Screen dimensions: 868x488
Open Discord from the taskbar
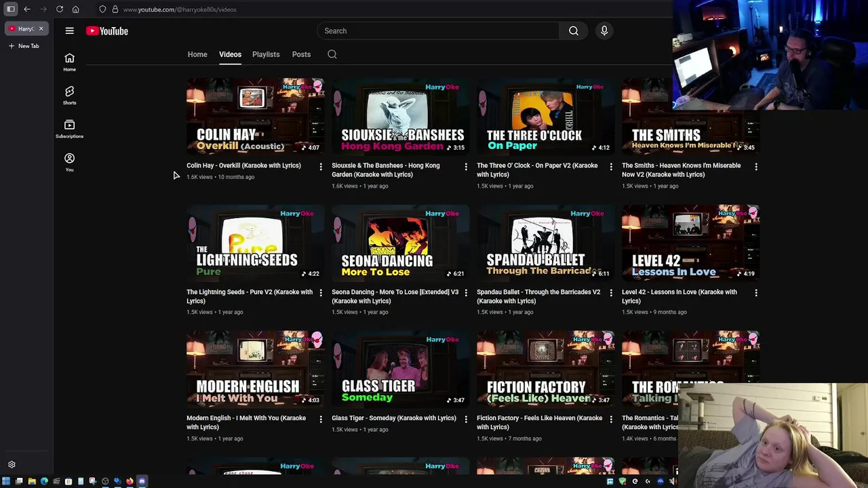click(x=142, y=481)
